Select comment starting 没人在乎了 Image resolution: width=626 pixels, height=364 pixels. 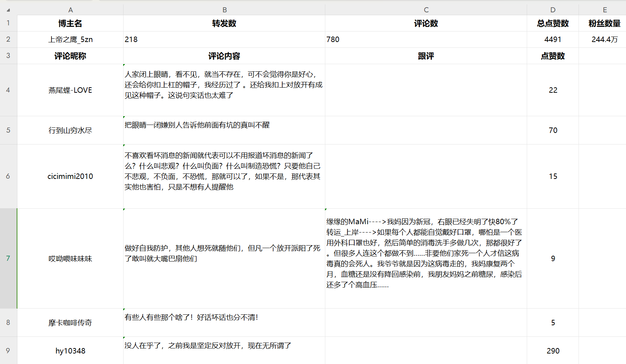[224, 351]
